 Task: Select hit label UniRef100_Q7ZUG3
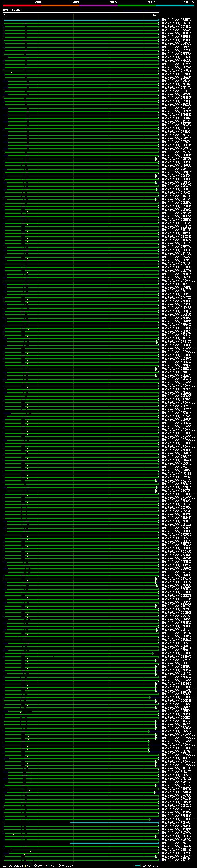click(177, 535)
